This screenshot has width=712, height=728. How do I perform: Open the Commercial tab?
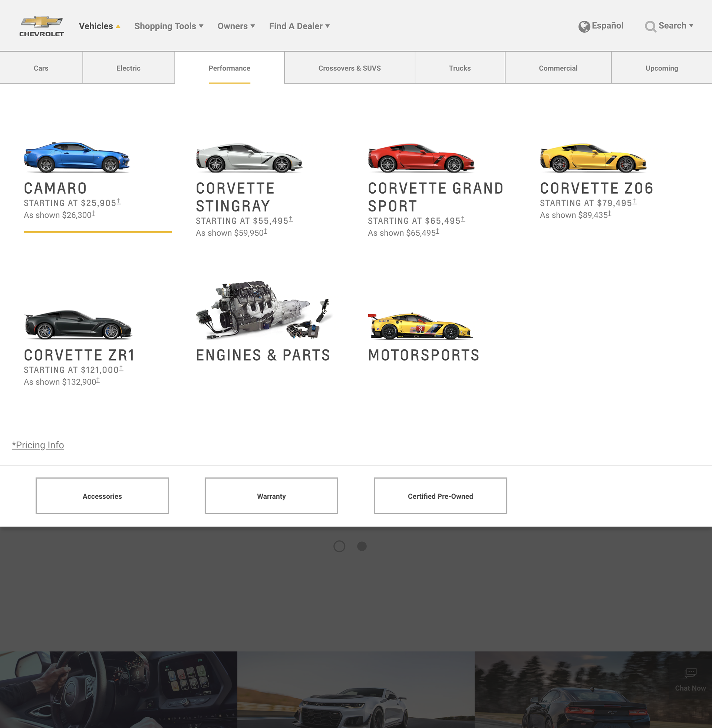pos(558,68)
